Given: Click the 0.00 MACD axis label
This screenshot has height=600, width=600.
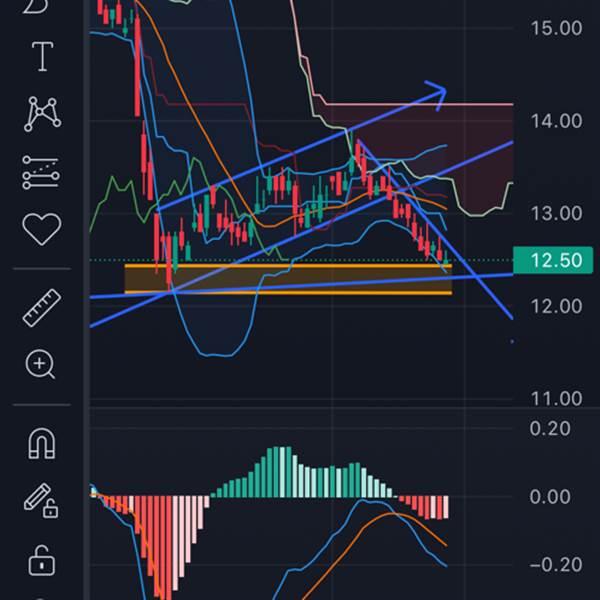Looking at the screenshot, I should coord(550,497).
